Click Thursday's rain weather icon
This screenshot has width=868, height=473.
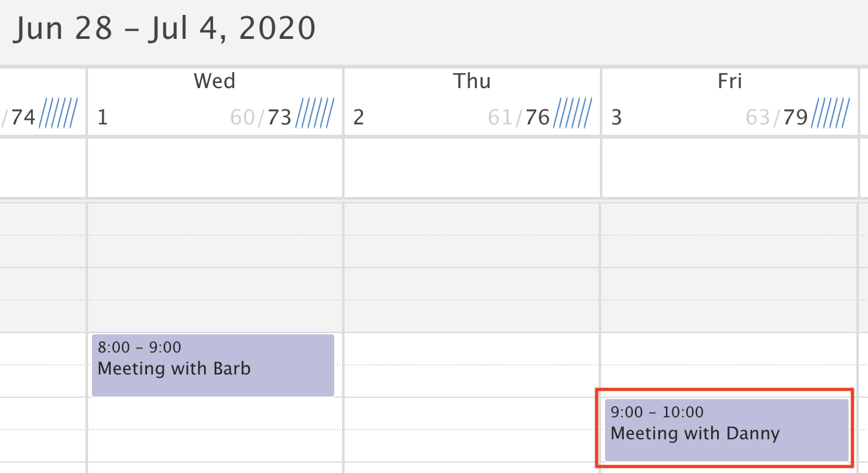tap(573, 113)
